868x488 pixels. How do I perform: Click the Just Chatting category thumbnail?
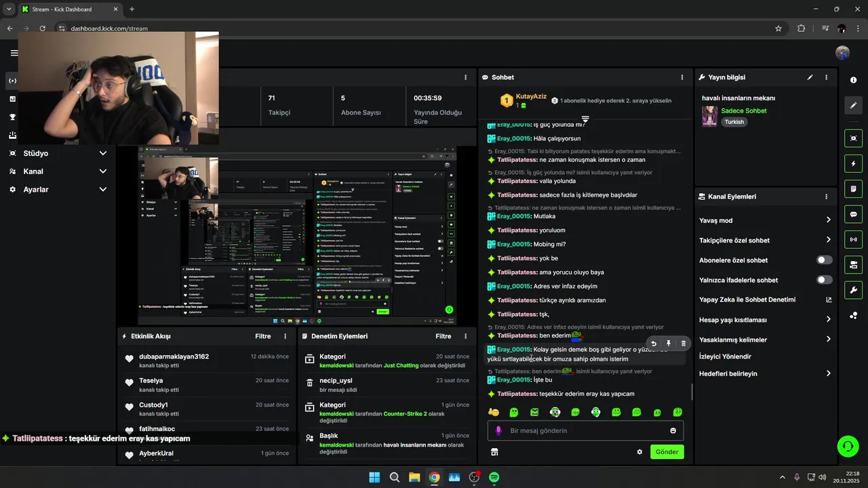(709, 116)
